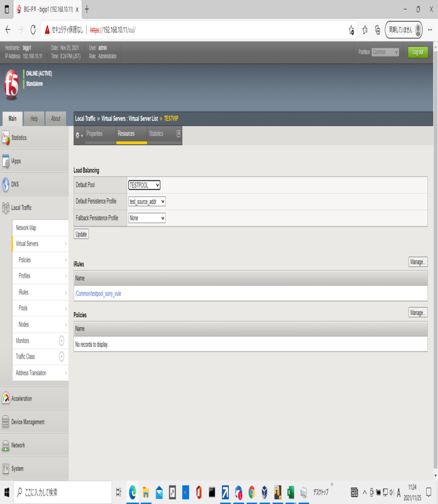The image size is (438, 504).
Task: Expand the Partition selector
Action: [x=385, y=52]
